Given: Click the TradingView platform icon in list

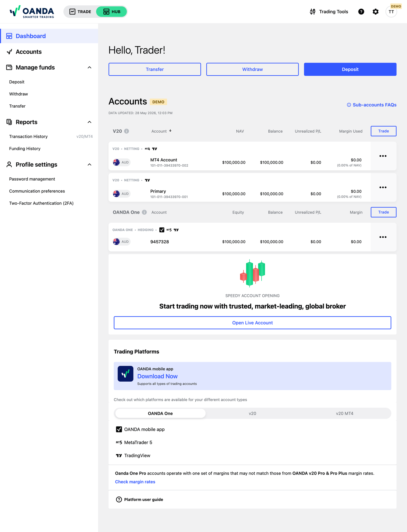Looking at the screenshot, I should [119, 456].
